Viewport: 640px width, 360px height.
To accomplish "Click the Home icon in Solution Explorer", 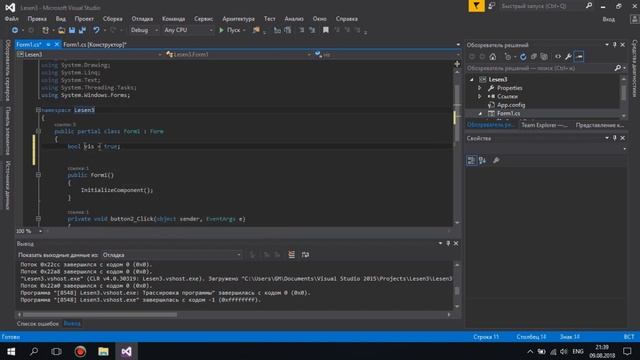I will (493, 57).
